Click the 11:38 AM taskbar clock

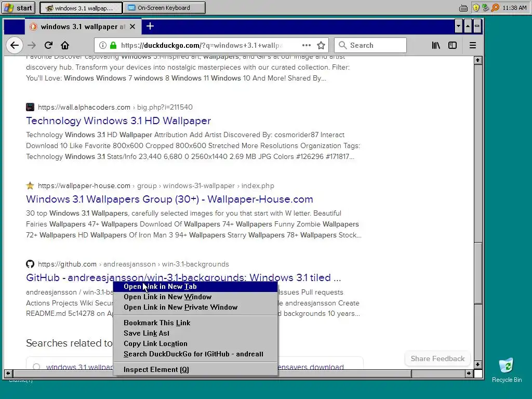514,8
